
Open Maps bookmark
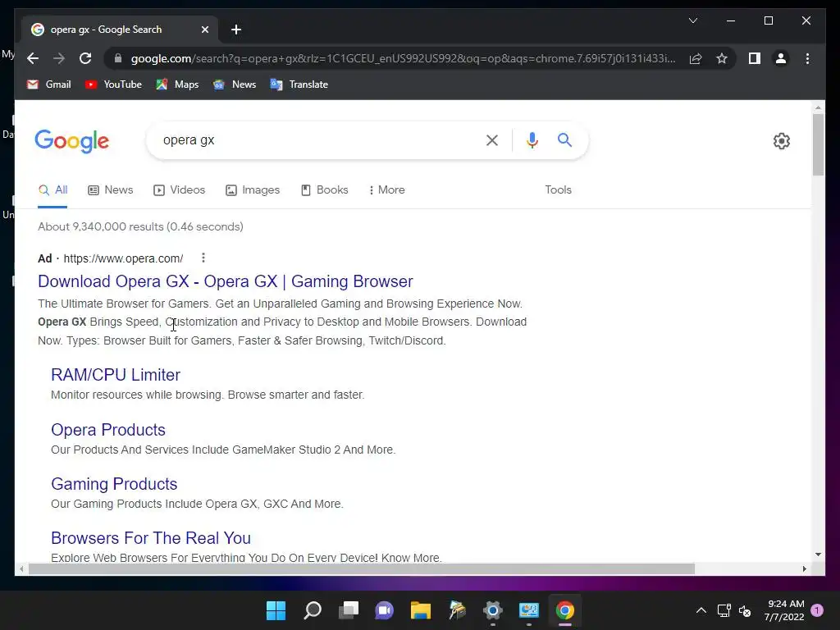coord(177,84)
